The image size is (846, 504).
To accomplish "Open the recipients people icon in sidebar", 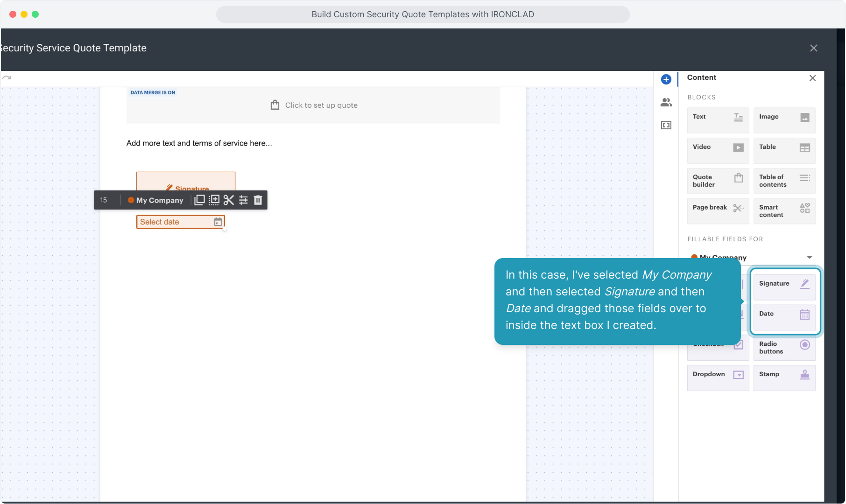I will 666,102.
